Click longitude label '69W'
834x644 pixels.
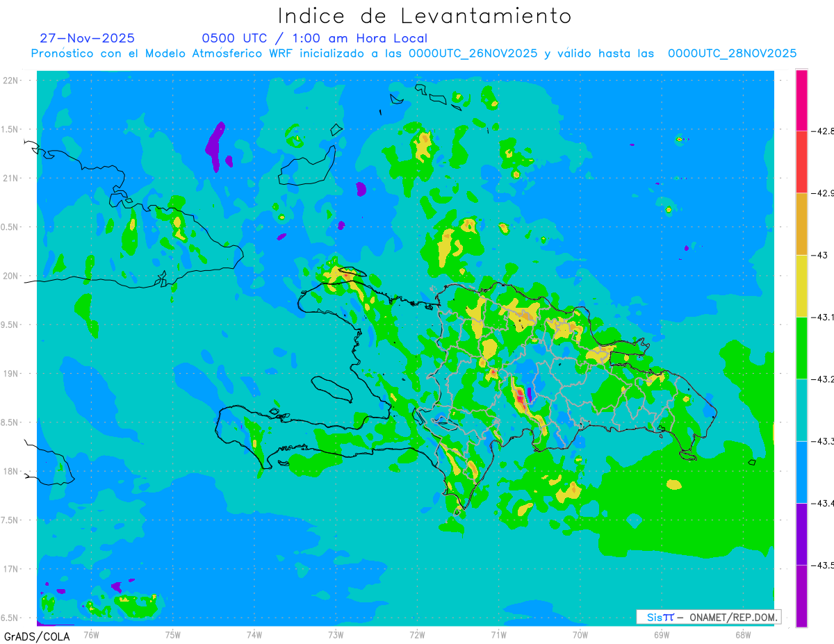click(x=662, y=634)
